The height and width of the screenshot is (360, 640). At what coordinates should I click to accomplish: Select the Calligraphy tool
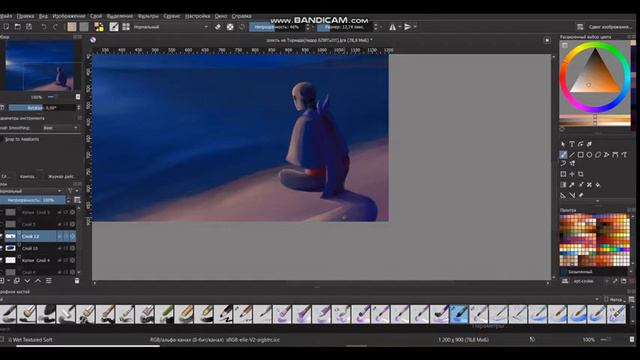pyautogui.click(x=589, y=144)
